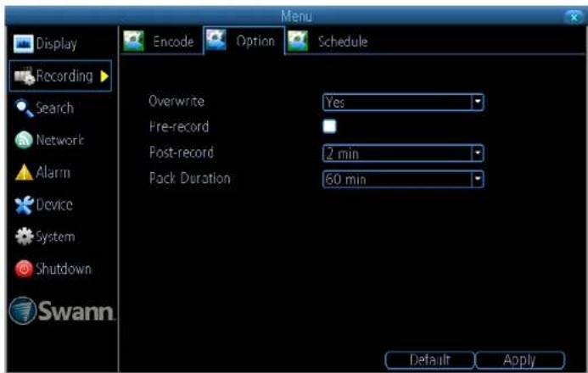588x373 pixels.
Task: Click the Pack Duration label
Action: [190, 178]
